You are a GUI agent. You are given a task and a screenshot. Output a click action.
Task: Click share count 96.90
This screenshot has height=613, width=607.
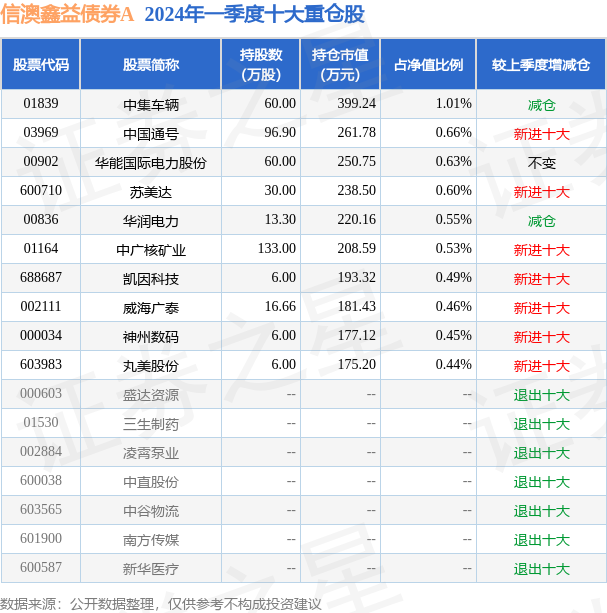pos(280,133)
